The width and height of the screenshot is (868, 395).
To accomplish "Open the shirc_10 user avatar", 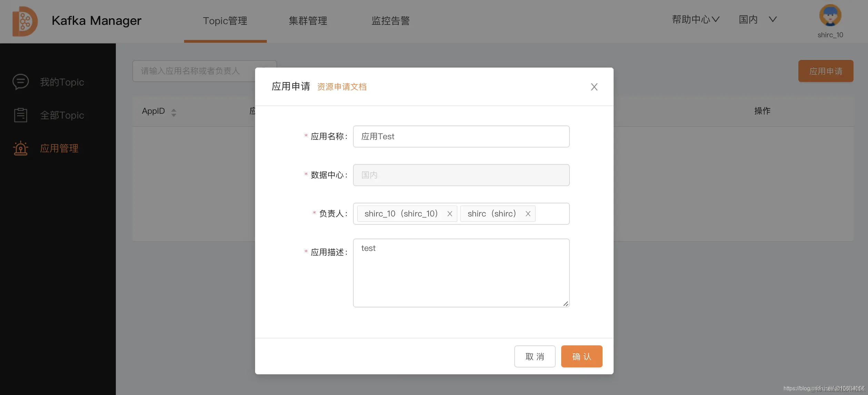I will click(830, 15).
